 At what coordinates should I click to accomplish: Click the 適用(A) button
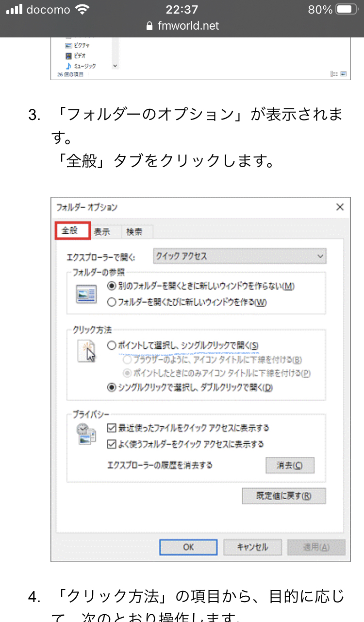[x=316, y=547]
